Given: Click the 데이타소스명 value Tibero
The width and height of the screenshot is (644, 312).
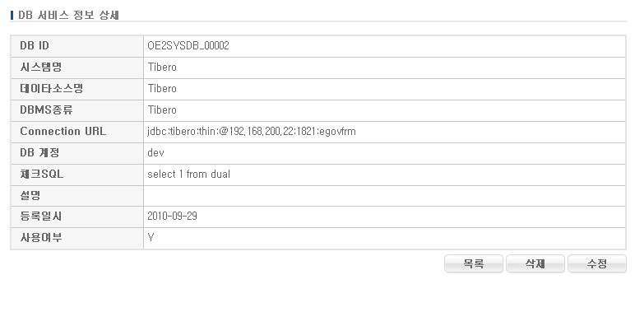Looking at the screenshot, I should [162, 88].
